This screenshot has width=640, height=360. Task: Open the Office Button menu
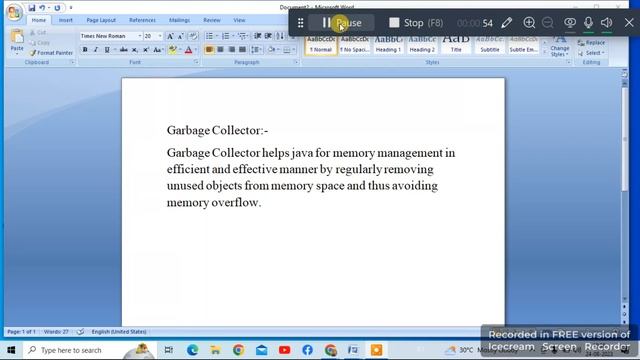tap(14, 12)
